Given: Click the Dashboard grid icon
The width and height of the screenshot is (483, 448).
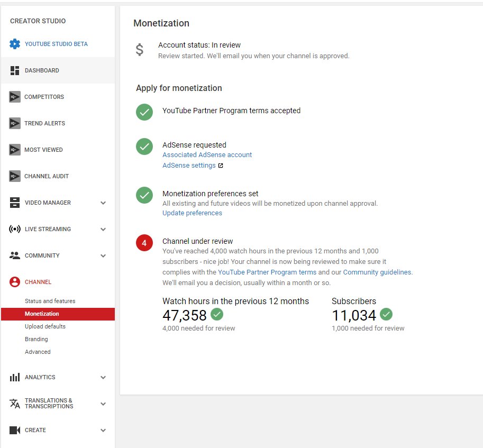Looking at the screenshot, I should tap(15, 70).
